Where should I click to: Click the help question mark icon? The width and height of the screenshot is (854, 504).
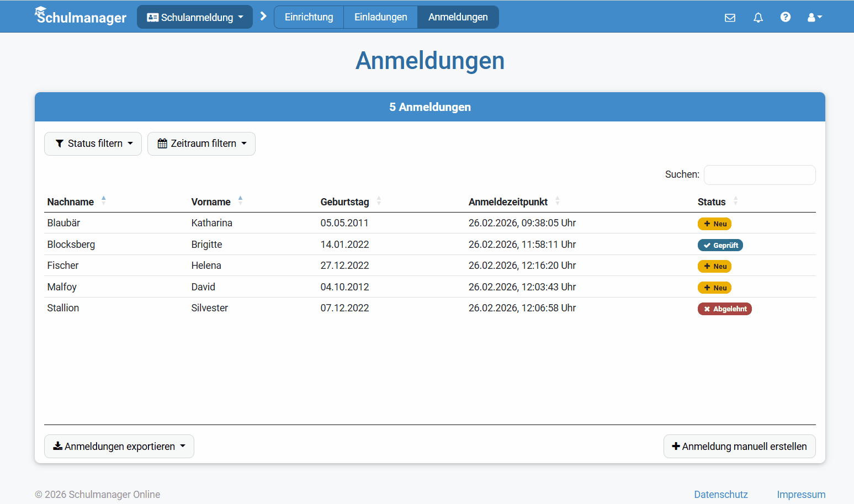pos(786,17)
